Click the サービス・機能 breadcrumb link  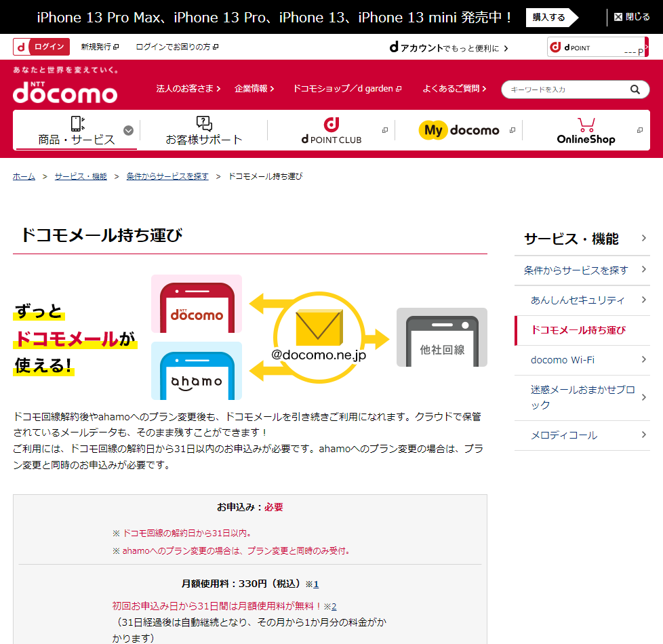point(81,176)
